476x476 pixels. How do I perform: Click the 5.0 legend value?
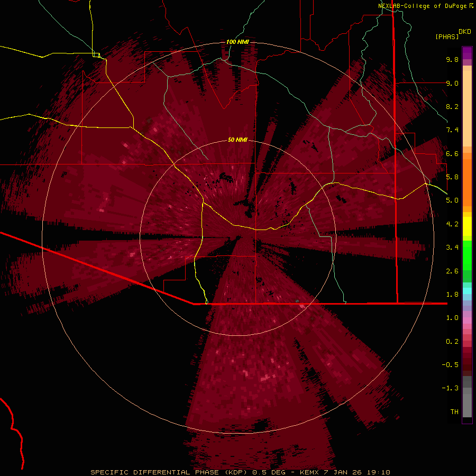pos(452,200)
